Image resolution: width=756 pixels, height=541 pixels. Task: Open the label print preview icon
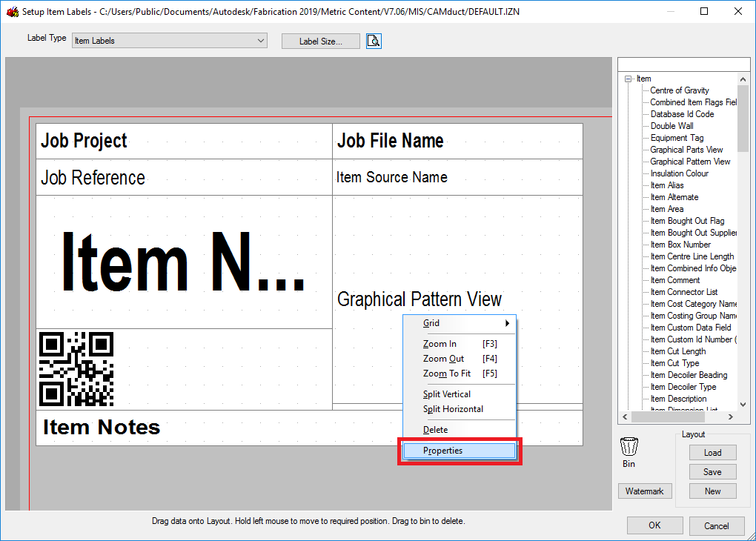tap(374, 41)
